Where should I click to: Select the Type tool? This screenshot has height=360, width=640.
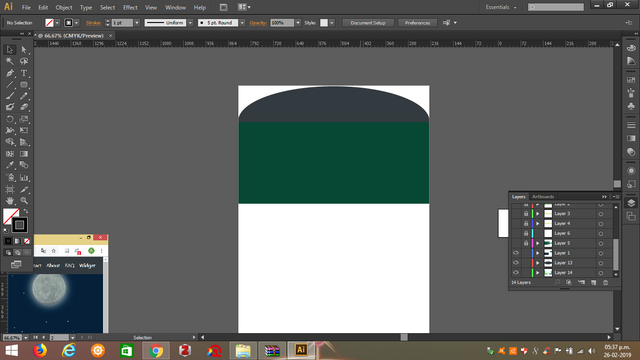[24, 73]
